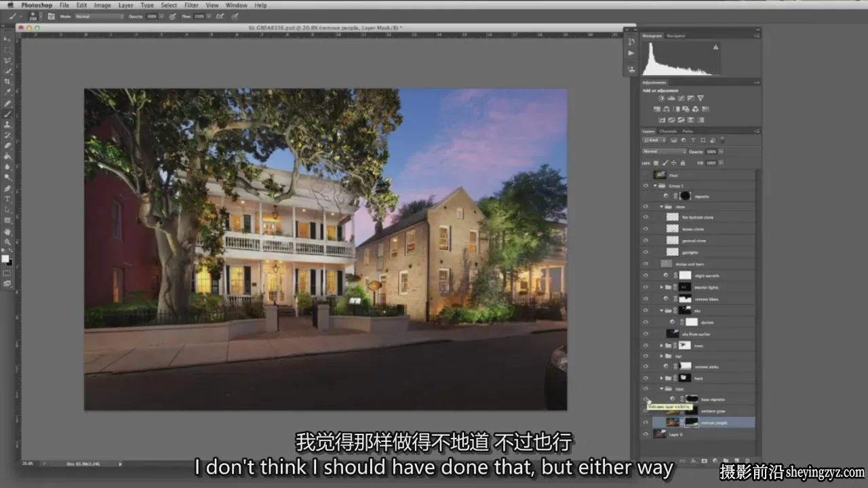Hide the remove people layer

coord(646,422)
